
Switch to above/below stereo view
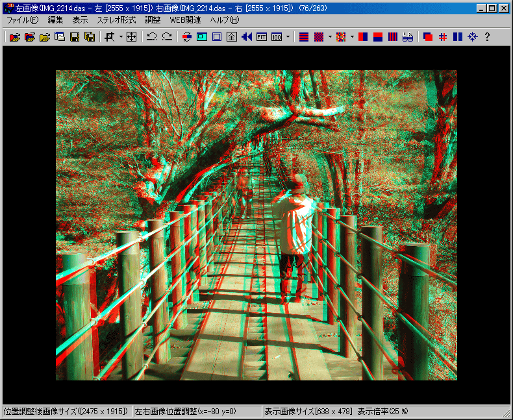(378, 37)
